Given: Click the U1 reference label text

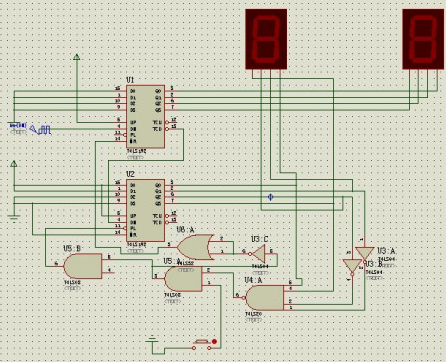Looking at the screenshot, I should click(x=130, y=80).
